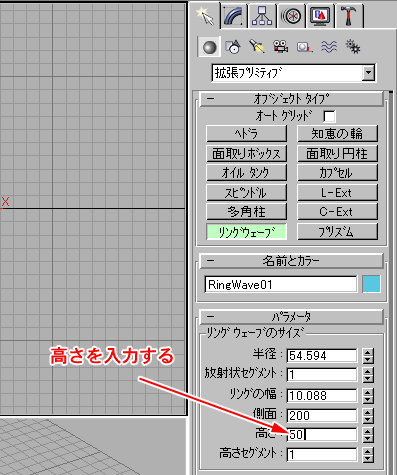
Task: Select the カプセル primitive button
Action: point(337,173)
